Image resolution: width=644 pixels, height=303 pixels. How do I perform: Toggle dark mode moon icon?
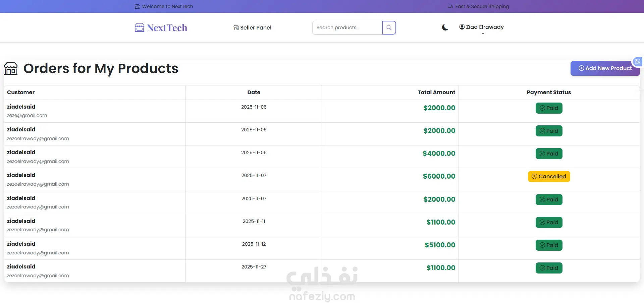point(445,27)
